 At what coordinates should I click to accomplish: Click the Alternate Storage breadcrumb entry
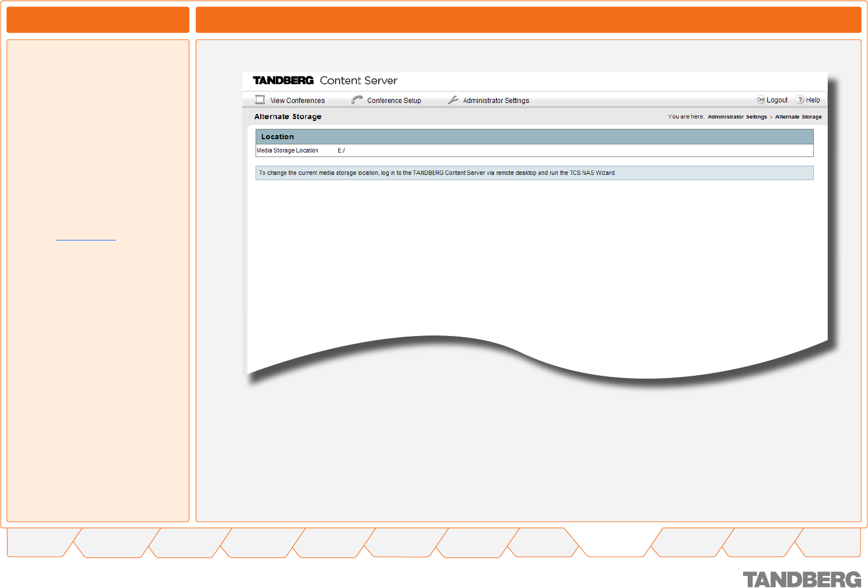(x=798, y=117)
